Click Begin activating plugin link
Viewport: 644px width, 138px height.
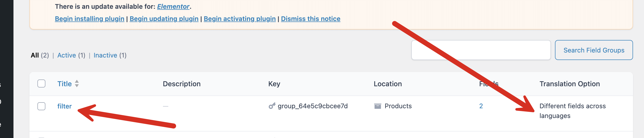click(239, 19)
